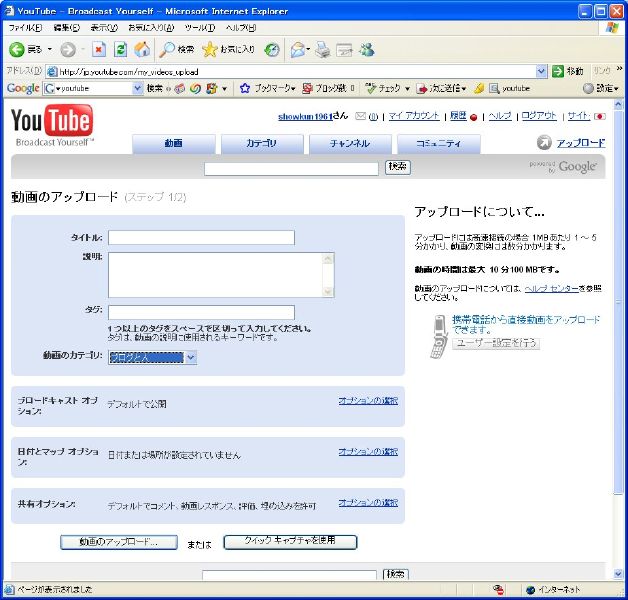This screenshot has width=628, height=600.
Task: Open the History toolbar icon
Action: click(272, 49)
